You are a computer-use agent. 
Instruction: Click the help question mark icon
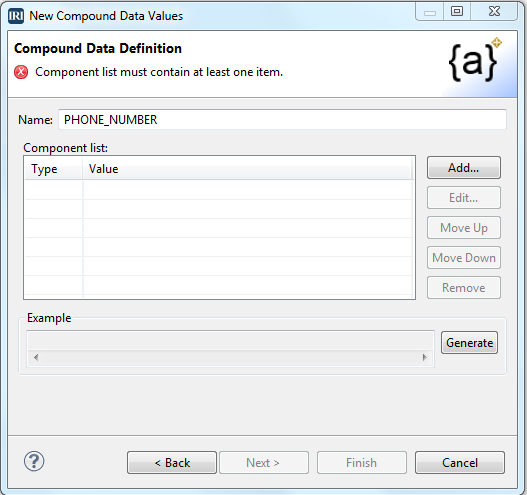pyautogui.click(x=34, y=461)
